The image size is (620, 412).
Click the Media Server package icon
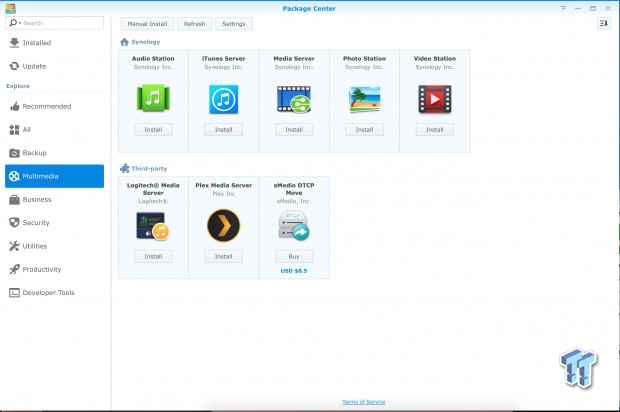(294, 99)
